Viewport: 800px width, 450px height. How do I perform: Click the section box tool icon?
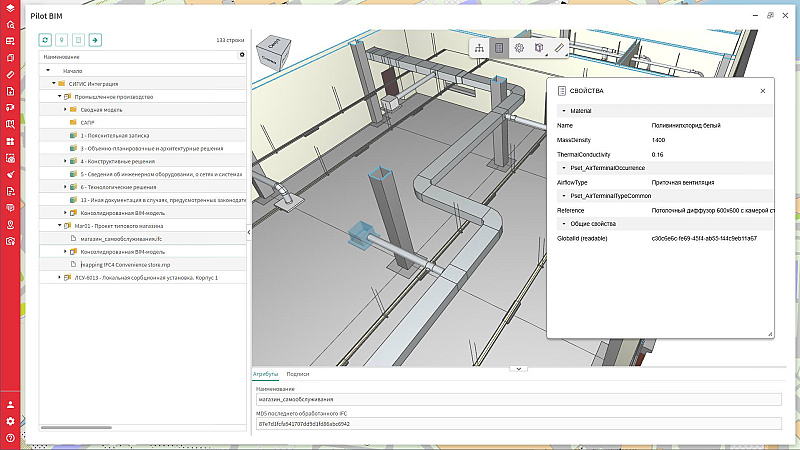[x=539, y=47]
